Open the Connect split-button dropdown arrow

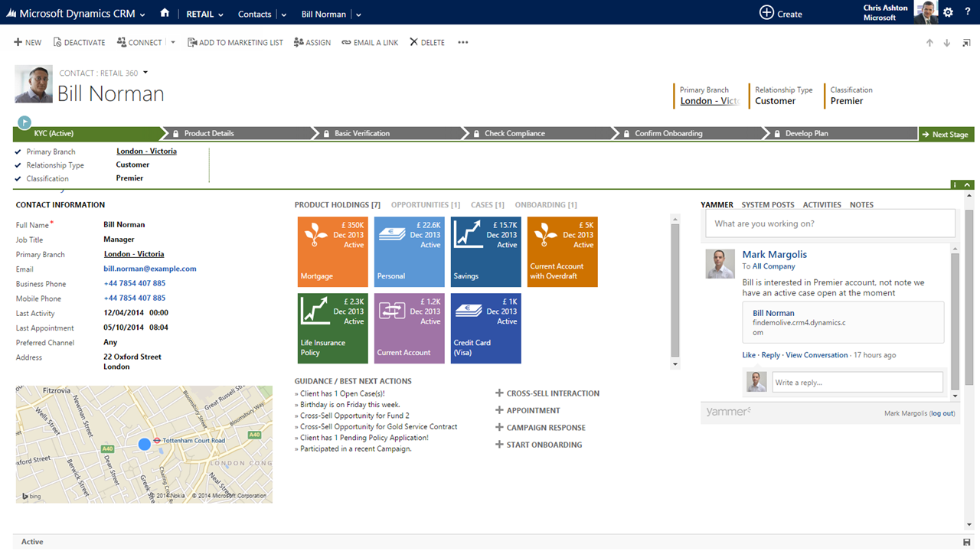[173, 43]
